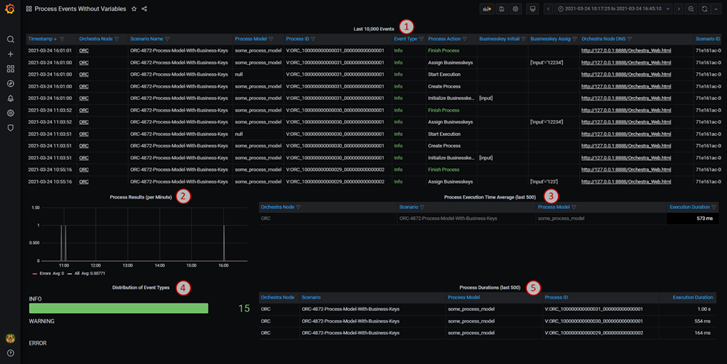Filter the Timestamp column
The height and width of the screenshot is (364, 727).
[x=62, y=39]
